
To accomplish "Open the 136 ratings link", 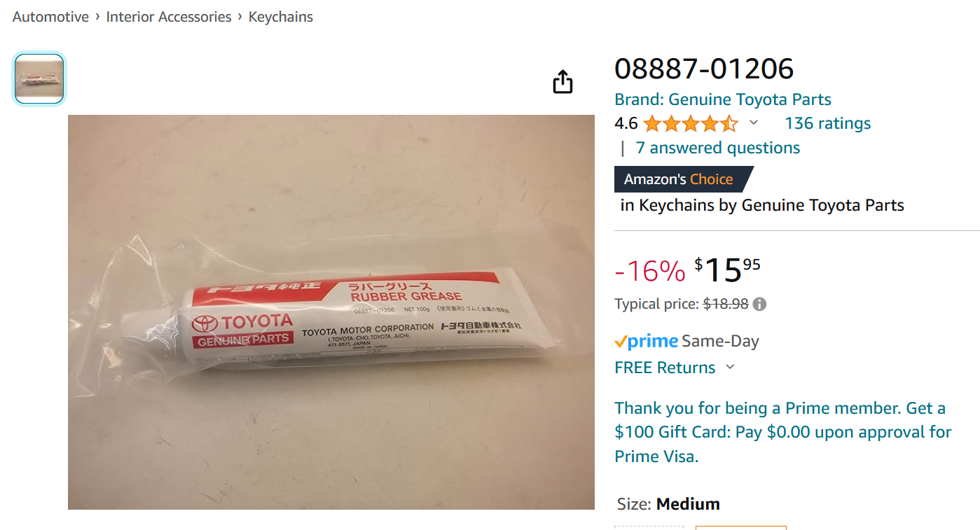I will pyautogui.click(x=828, y=123).
